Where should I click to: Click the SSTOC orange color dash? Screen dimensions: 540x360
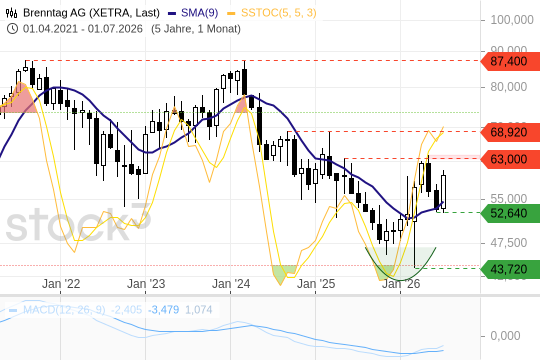231,13
